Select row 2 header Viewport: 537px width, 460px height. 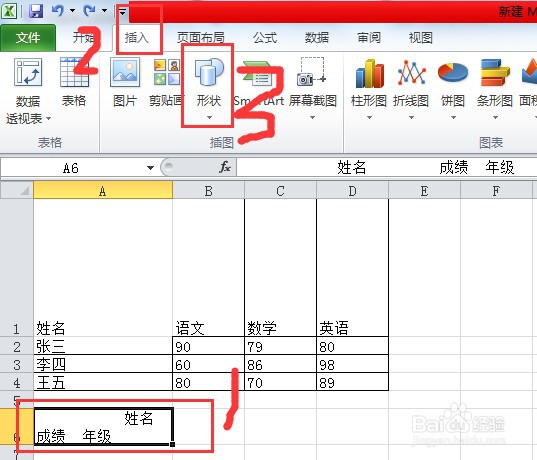(16, 346)
